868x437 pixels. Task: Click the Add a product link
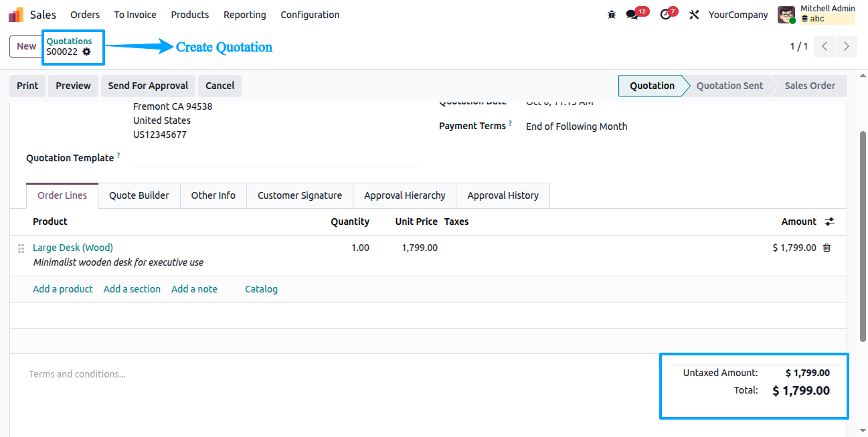(63, 289)
